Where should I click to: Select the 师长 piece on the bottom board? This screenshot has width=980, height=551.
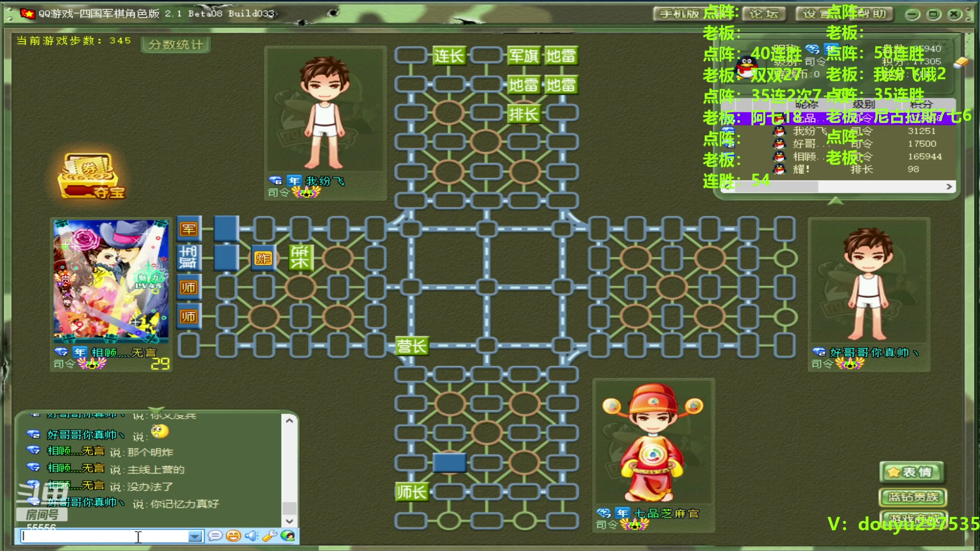point(411,492)
